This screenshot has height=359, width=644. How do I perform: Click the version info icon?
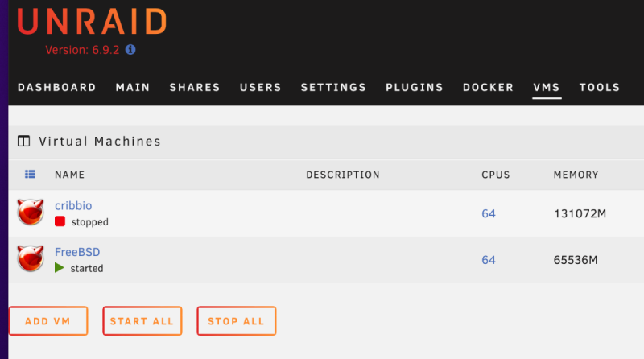(x=130, y=50)
